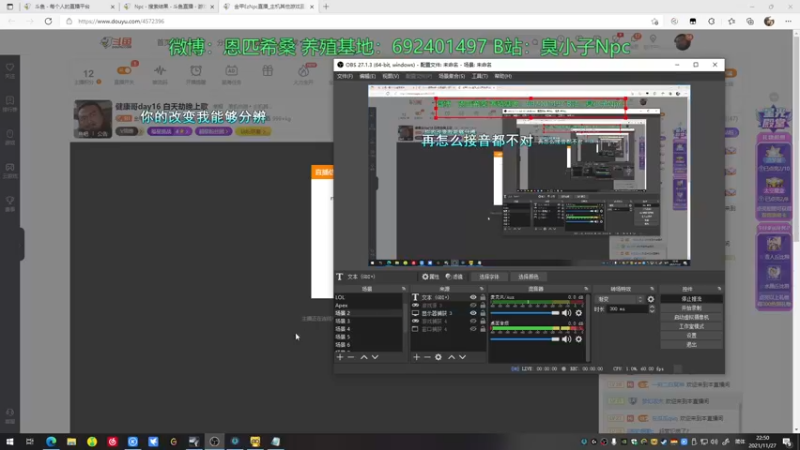Click the Start Virtual Camera button
This screenshot has height=450, width=800.
point(691,317)
